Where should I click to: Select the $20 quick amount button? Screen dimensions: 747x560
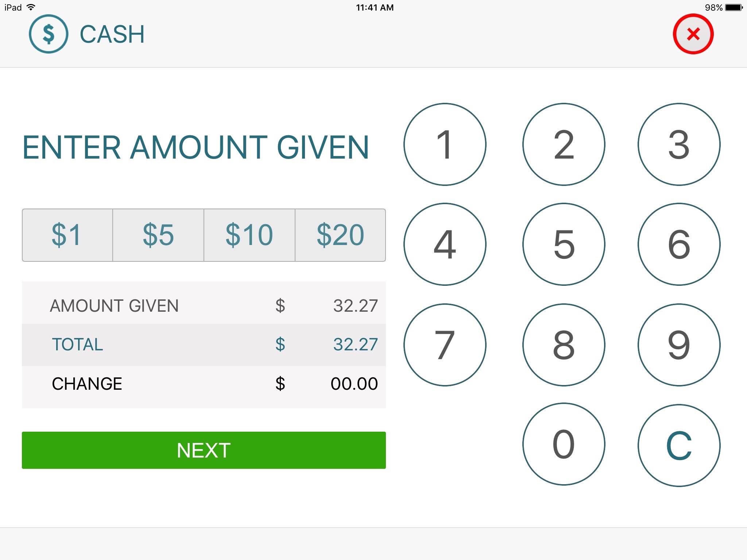click(x=340, y=234)
